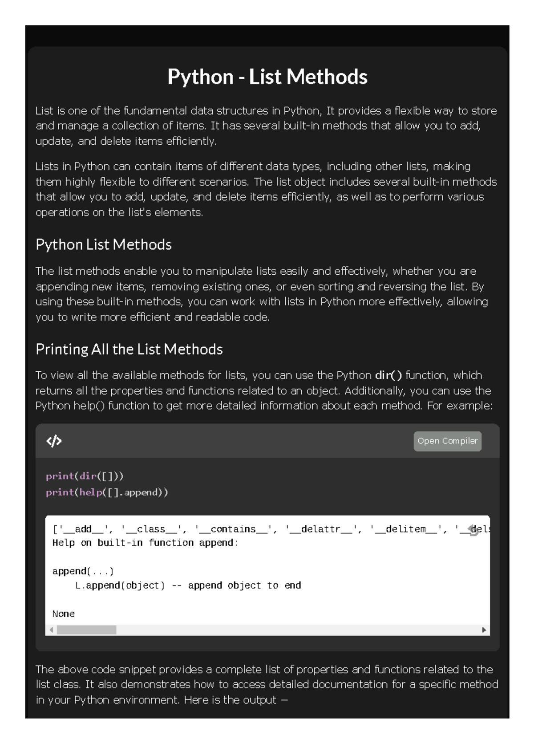The width and height of the screenshot is (534, 756).
Task: Click the wrap/undo arrow icon in the output box
Action: point(473,530)
